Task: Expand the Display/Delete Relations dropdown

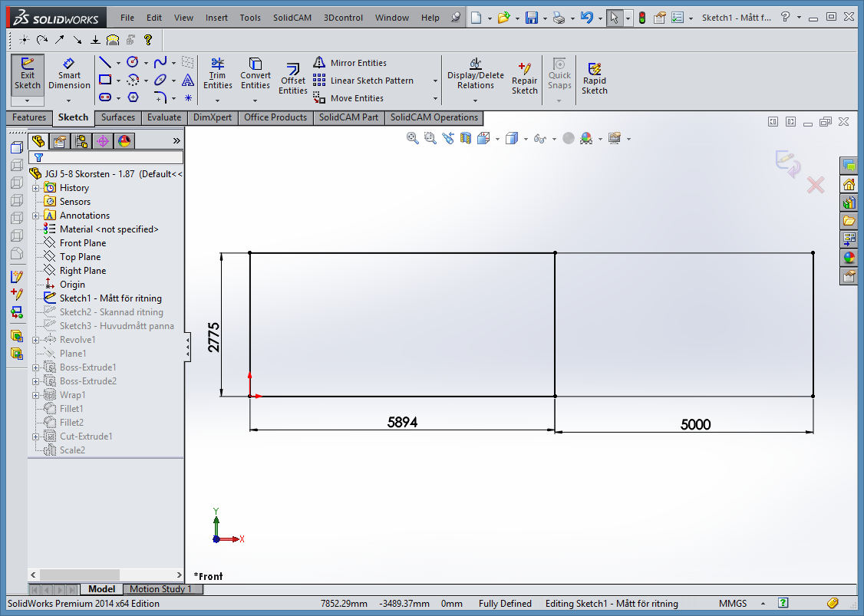Action: (475, 100)
